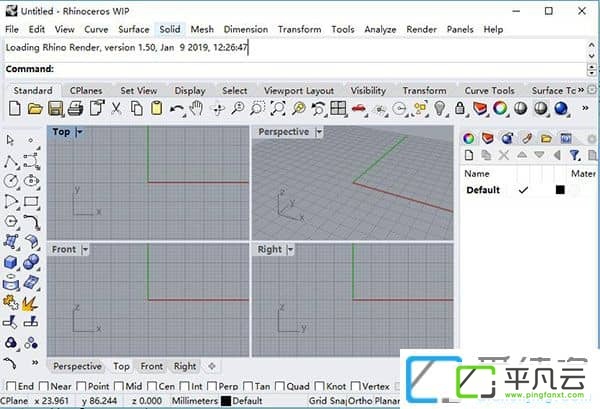Select the Cut scissors icon
The height and width of the screenshot is (409, 600).
pos(116,109)
